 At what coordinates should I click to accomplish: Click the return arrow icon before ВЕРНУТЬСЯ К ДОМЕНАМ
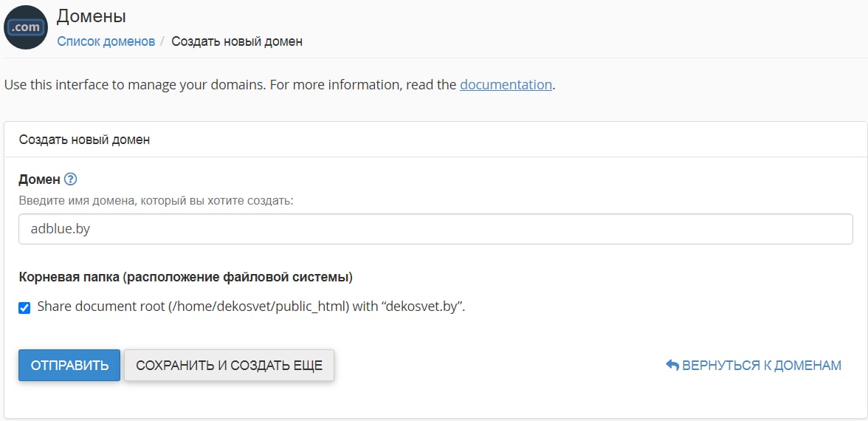(672, 365)
